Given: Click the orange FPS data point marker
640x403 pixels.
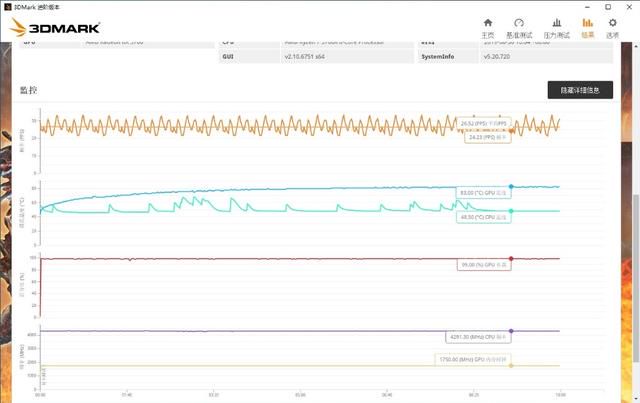Looking at the screenshot, I should (511, 131).
